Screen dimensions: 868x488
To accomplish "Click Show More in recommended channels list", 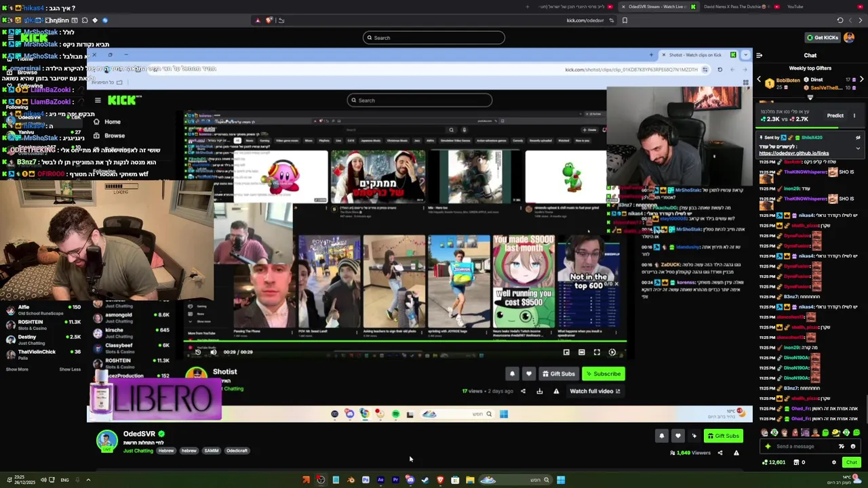I will tap(17, 369).
